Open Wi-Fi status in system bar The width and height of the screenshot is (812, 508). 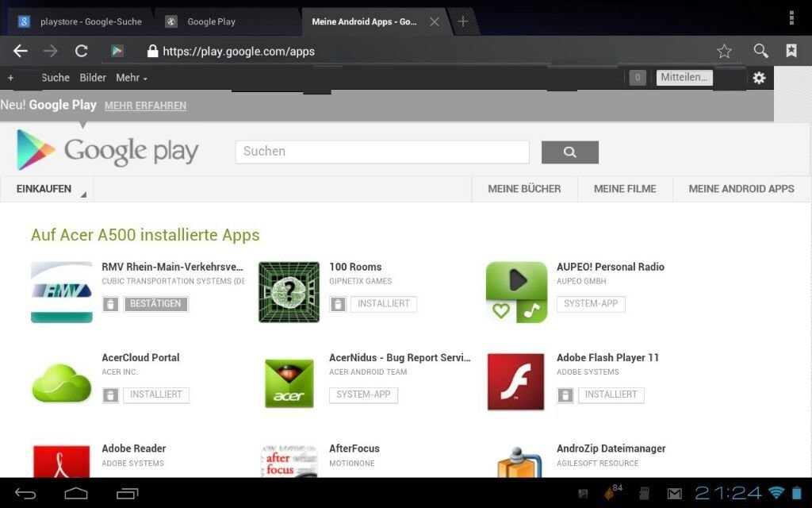[x=776, y=492]
